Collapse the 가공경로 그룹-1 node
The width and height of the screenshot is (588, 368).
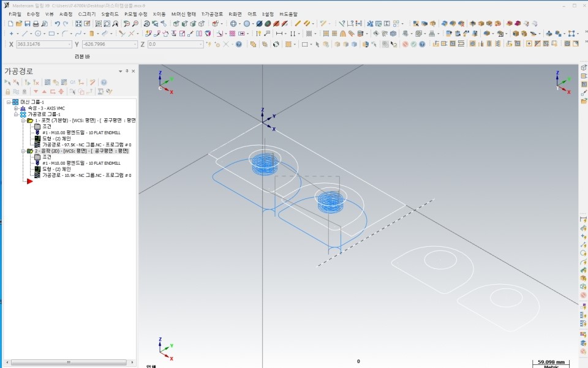(x=16, y=114)
